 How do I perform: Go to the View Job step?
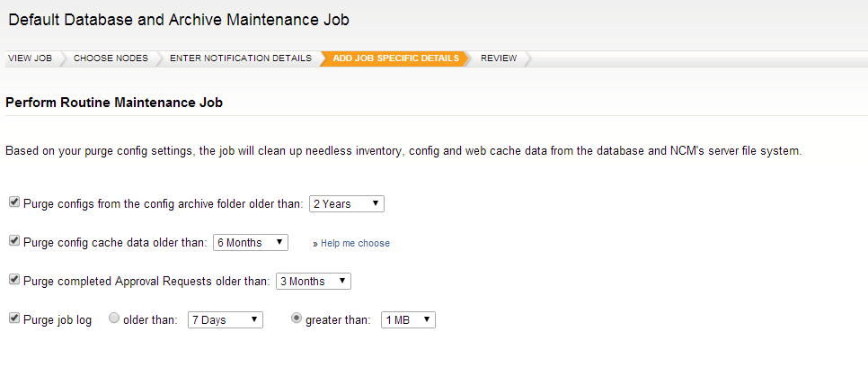[31, 58]
